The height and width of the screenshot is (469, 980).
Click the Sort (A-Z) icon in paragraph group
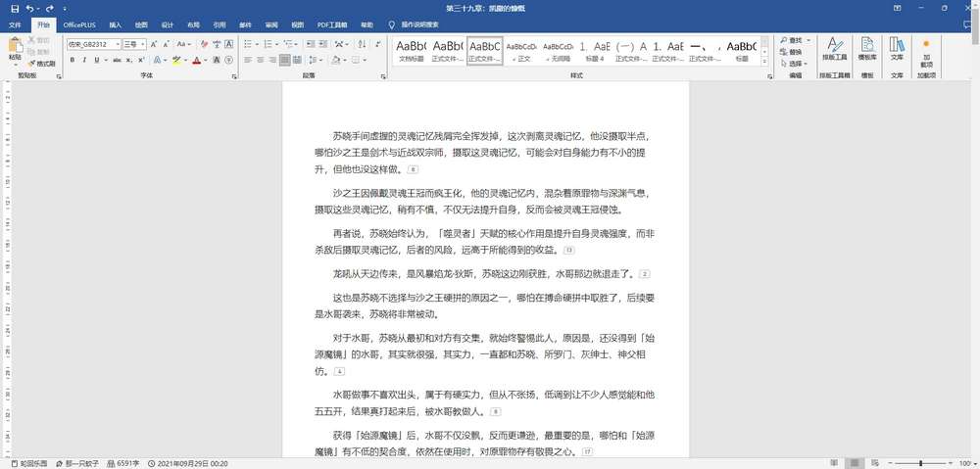[x=364, y=44]
